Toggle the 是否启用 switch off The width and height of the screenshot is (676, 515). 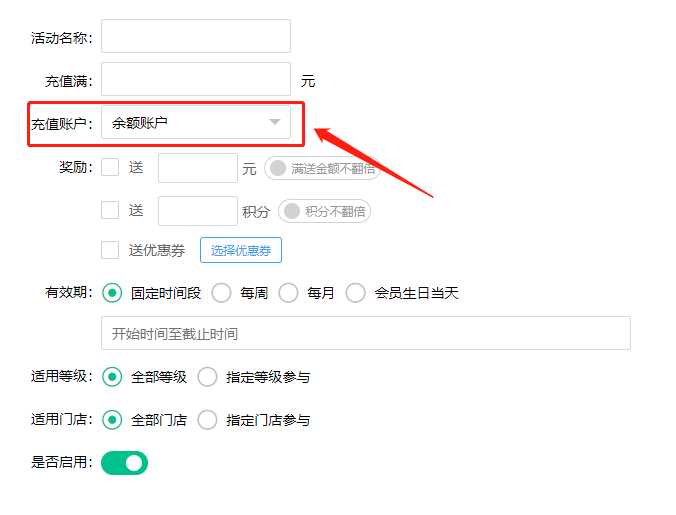click(125, 463)
